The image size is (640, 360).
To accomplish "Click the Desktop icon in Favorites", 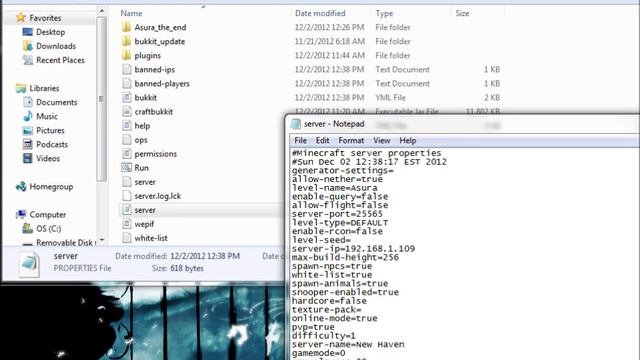I will tap(27, 32).
